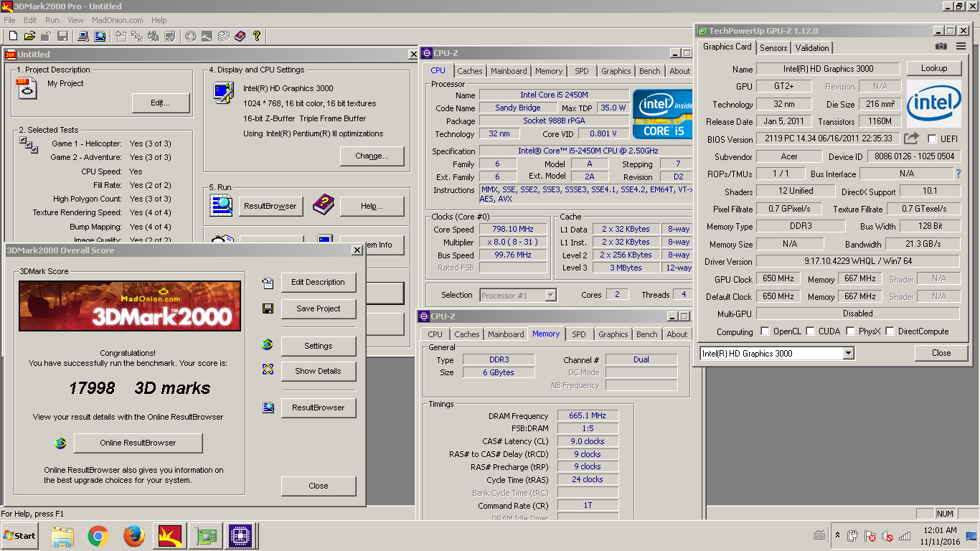Click the Help... button in Run section
The height and width of the screenshot is (551, 980).
click(372, 206)
